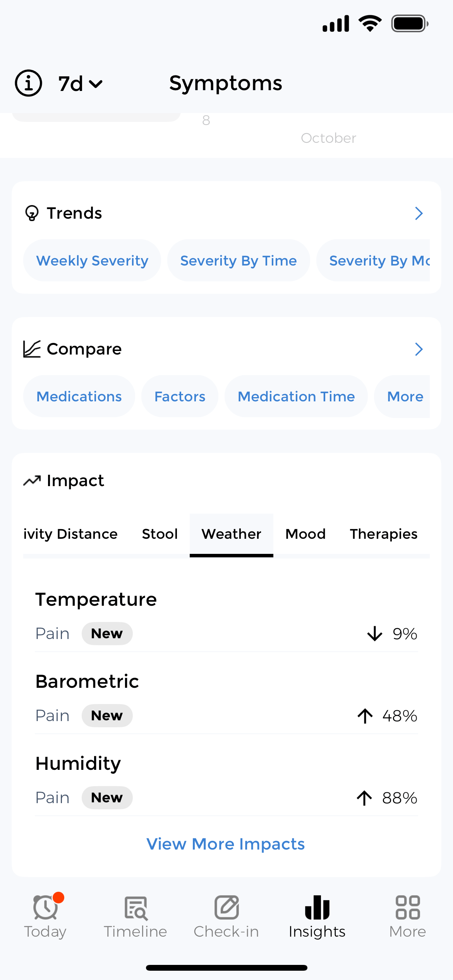Tap the info circle icon
Viewport: 453px width, 980px height.
[x=28, y=83]
